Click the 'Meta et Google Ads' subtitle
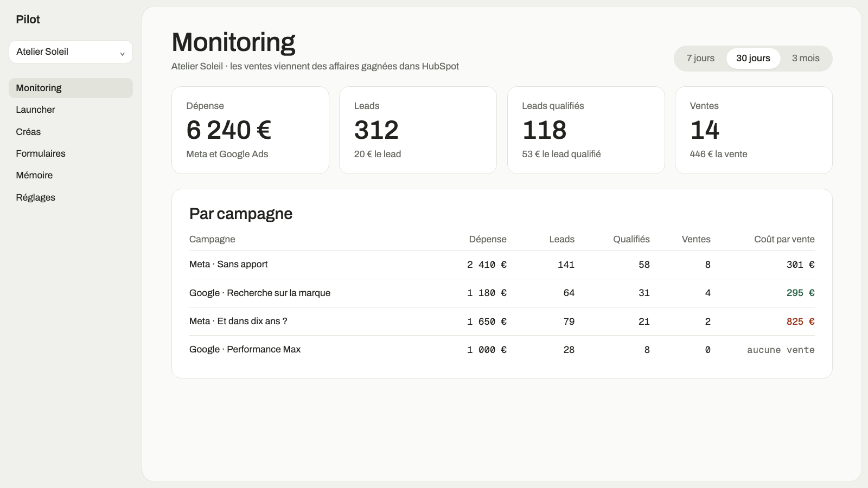Image resolution: width=868 pixels, height=488 pixels. [x=227, y=154]
